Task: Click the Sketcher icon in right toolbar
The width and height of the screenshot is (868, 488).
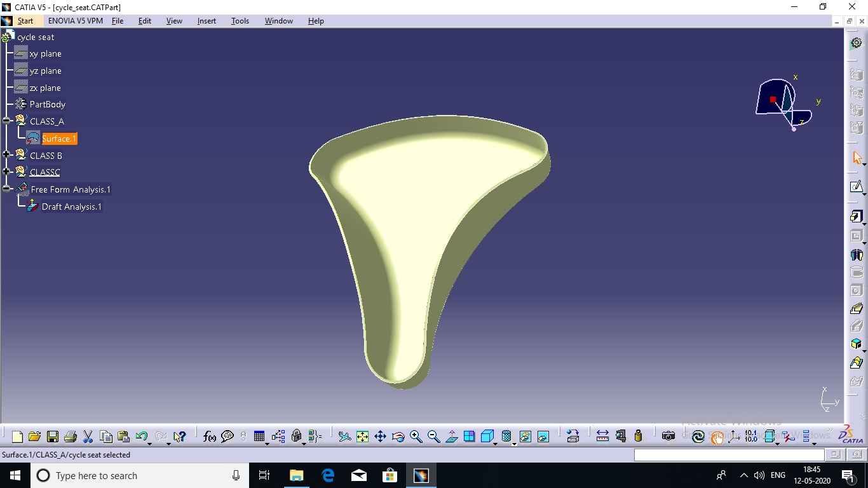Action: 856,186
